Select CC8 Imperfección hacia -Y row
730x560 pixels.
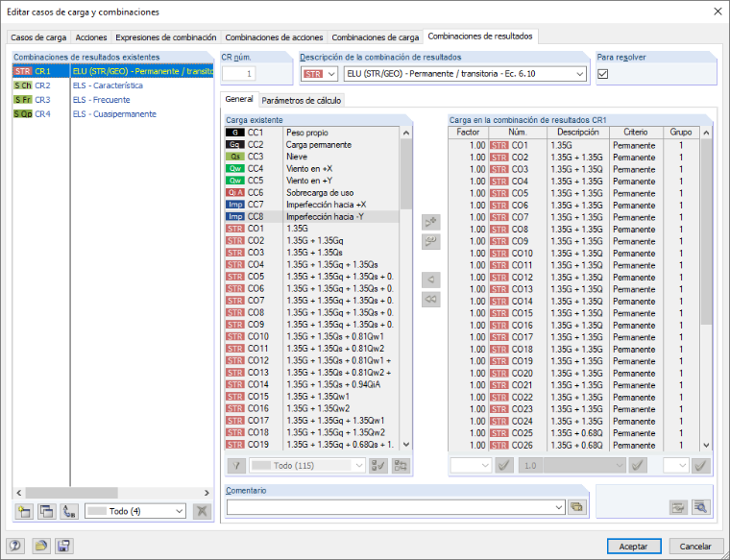point(312,216)
